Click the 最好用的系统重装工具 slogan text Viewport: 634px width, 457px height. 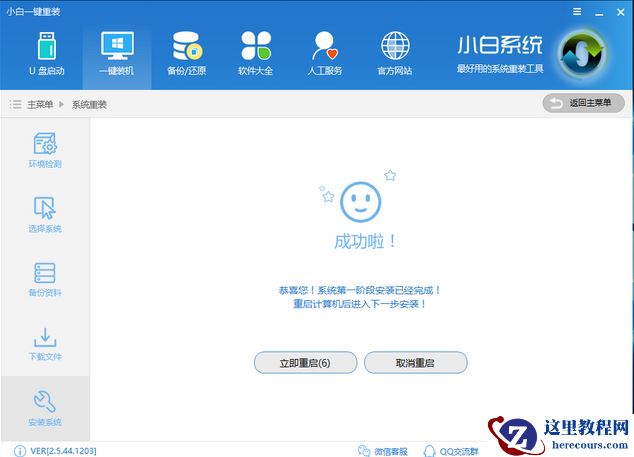pos(500,68)
